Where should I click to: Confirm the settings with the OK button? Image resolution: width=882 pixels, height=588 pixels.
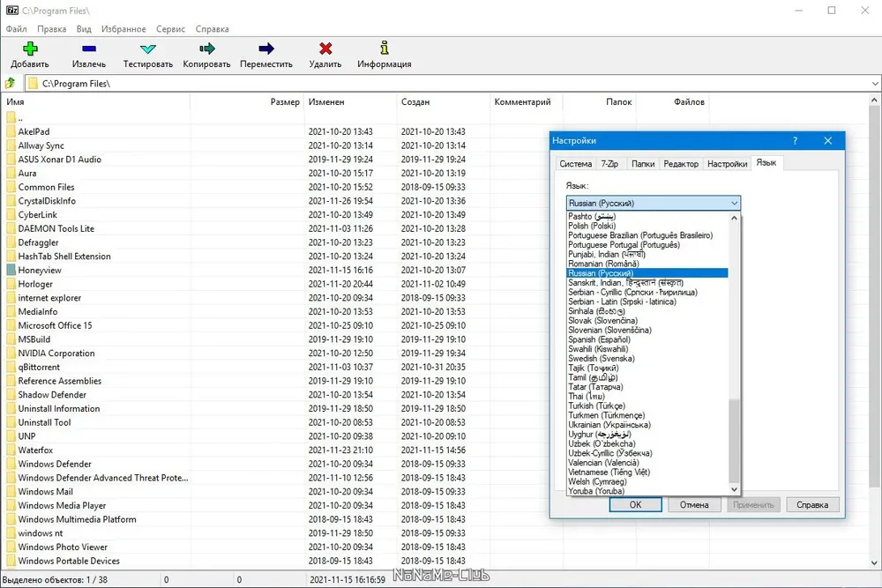(x=635, y=505)
